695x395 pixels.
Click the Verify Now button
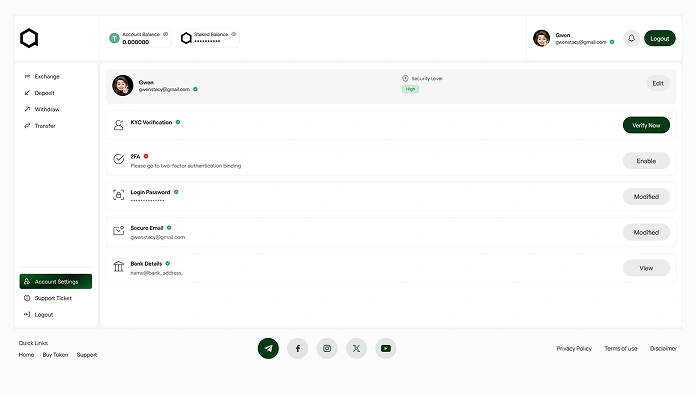point(646,125)
